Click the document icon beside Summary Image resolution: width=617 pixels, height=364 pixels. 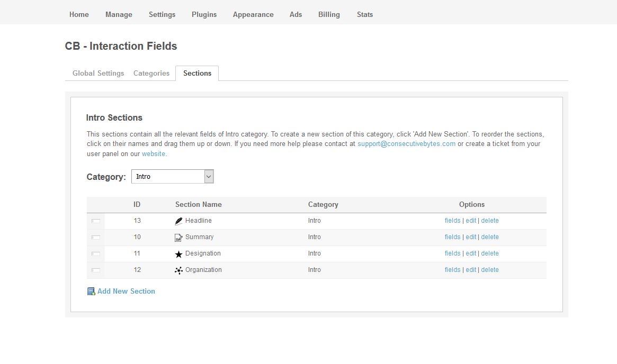click(x=179, y=237)
